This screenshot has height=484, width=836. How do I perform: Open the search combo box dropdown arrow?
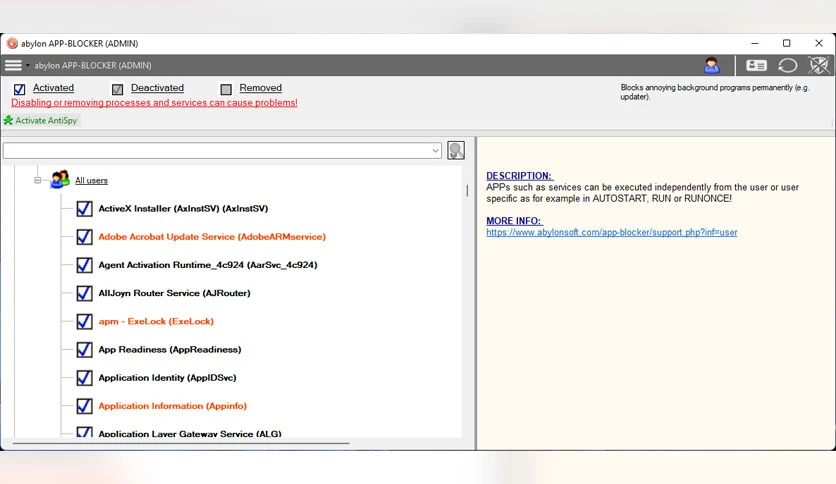tap(435, 151)
